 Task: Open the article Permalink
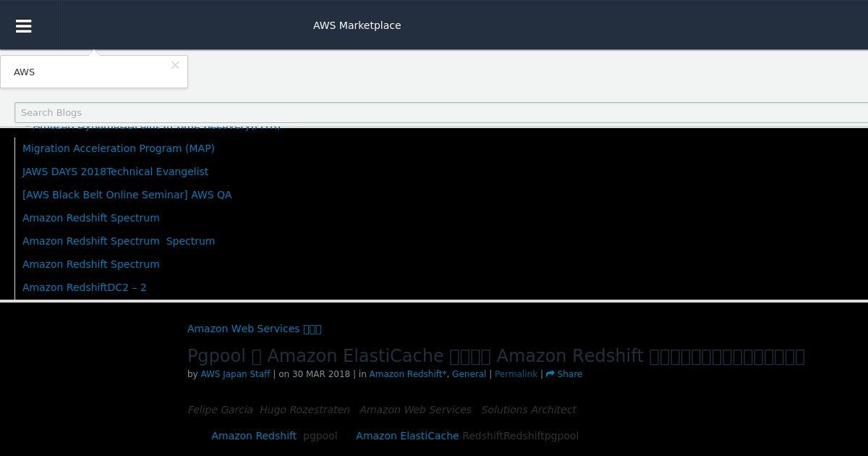click(x=516, y=374)
